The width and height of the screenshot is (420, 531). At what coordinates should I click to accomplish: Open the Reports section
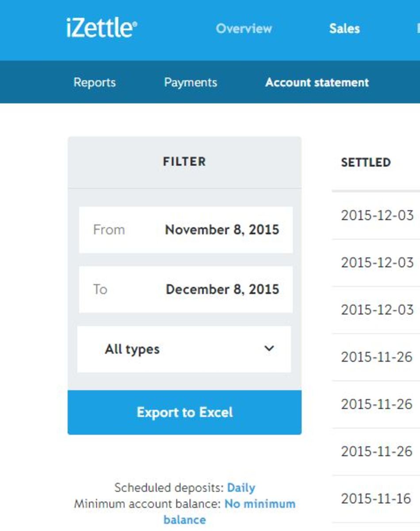pyautogui.click(x=94, y=82)
